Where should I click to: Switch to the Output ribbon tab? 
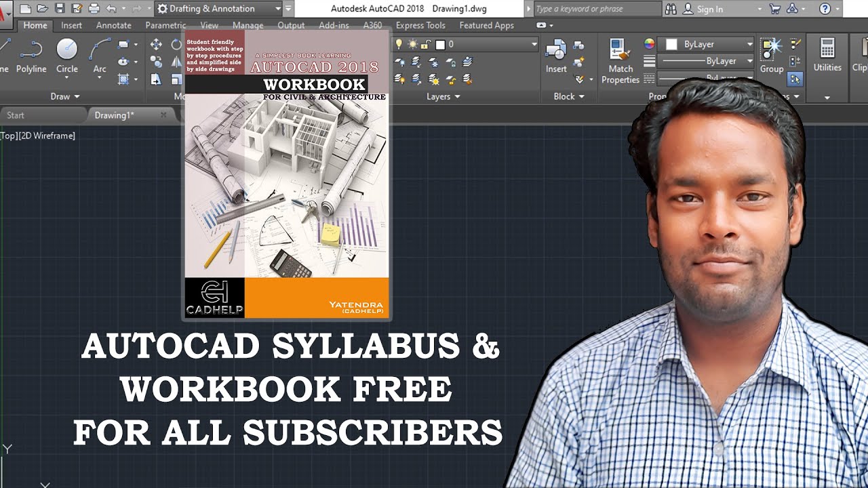point(291,25)
